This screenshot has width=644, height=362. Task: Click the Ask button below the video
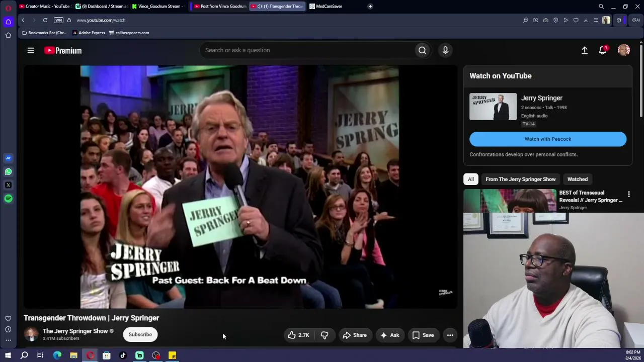click(390, 335)
